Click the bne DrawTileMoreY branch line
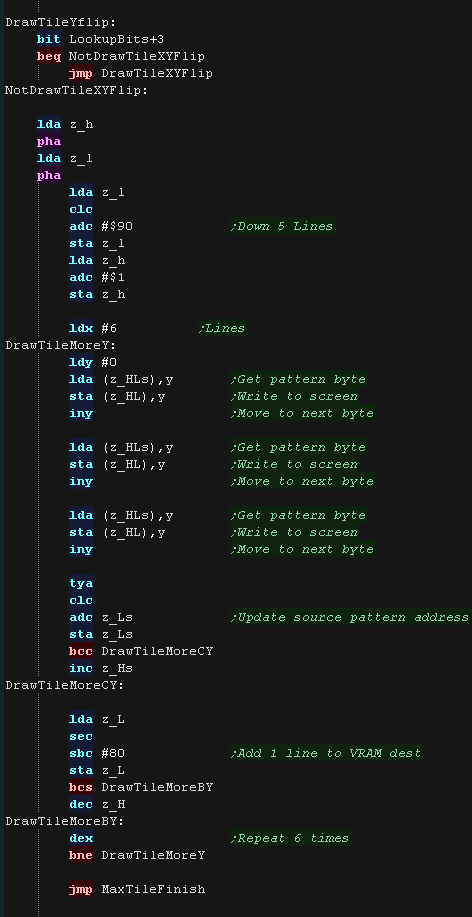This screenshot has height=917, width=472. [x=137, y=855]
